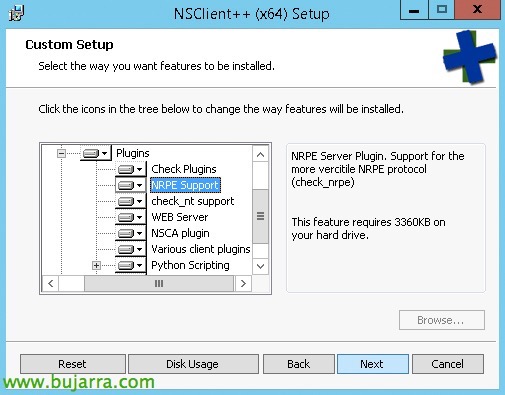Select the Various client plugins feature
This screenshot has width=505, height=395.
[x=201, y=249]
